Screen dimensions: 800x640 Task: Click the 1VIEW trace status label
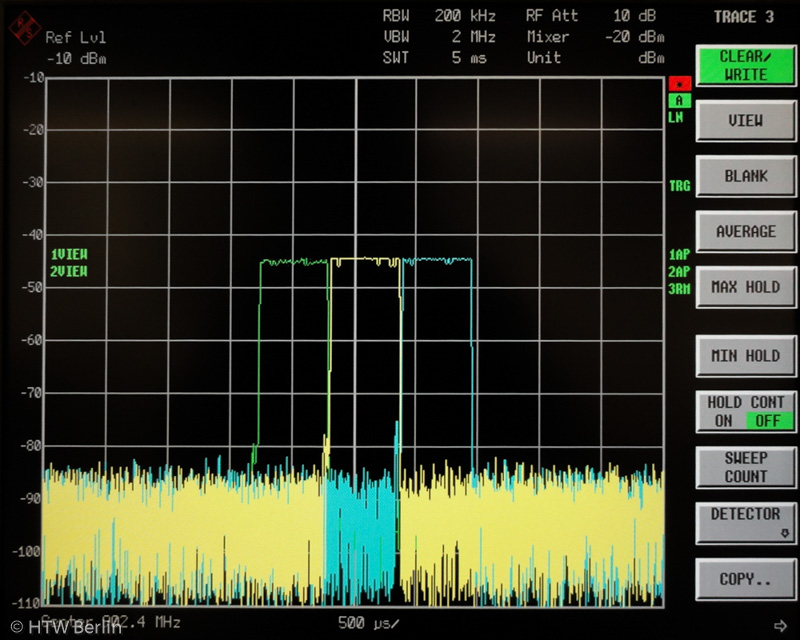(69, 254)
